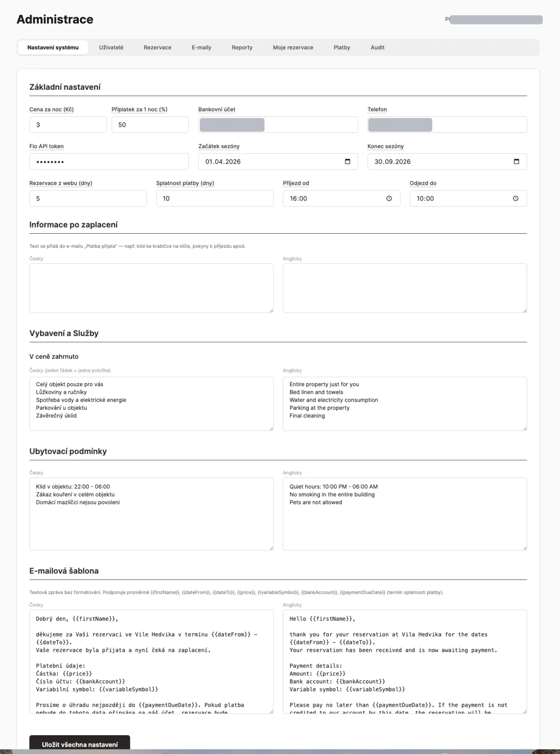Click Příjezd od time value 16:00
The width and height of the screenshot is (560, 754).
pos(298,199)
